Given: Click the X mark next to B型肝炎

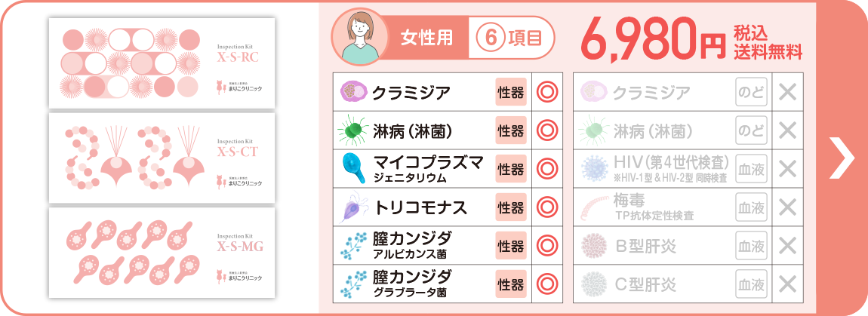Looking at the screenshot, I should [787, 246].
